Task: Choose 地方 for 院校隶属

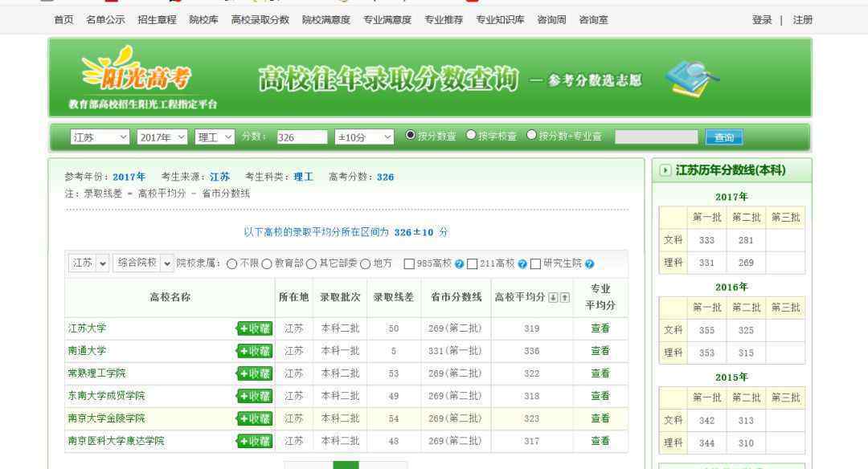Action: pyautogui.click(x=366, y=264)
